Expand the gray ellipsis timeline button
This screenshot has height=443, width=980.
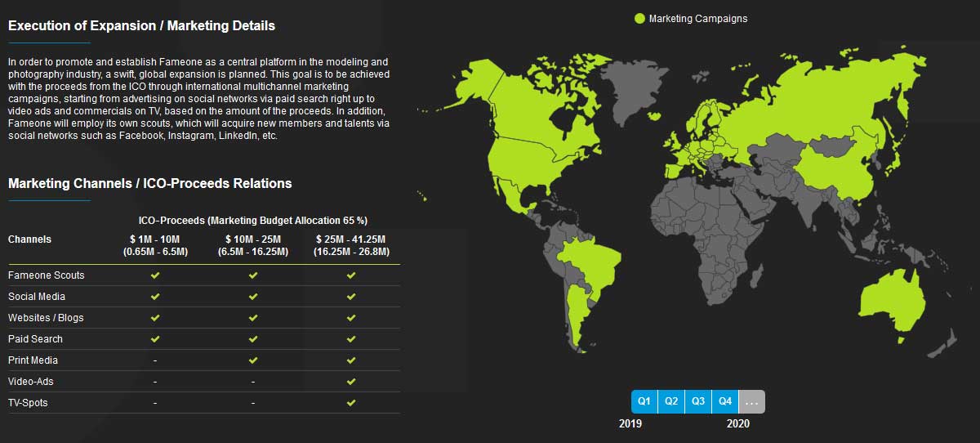752,402
